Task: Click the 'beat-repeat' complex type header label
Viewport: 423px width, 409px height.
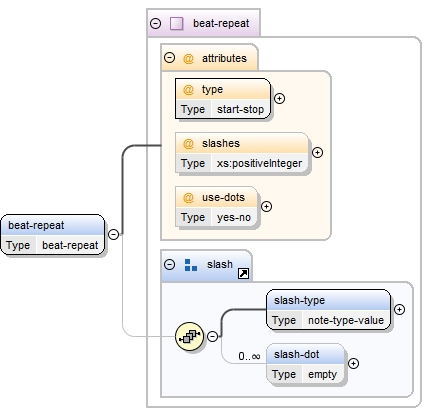Action: point(221,23)
